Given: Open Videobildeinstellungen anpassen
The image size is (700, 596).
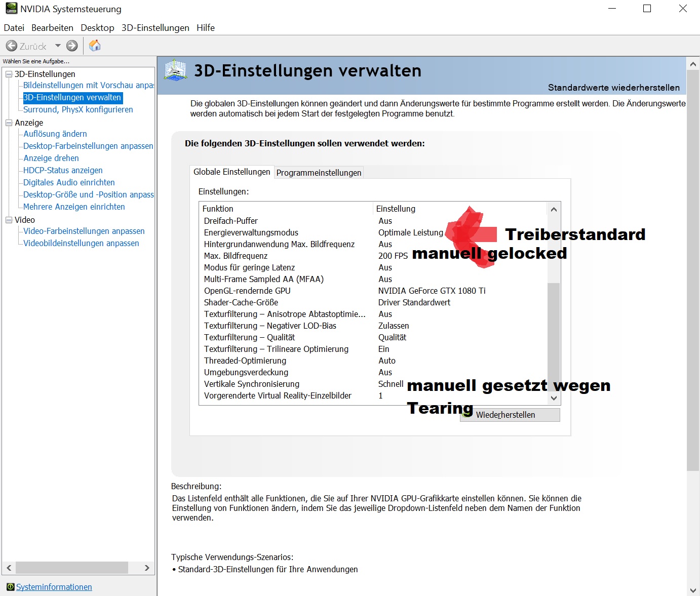Looking at the screenshot, I should pos(81,244).
